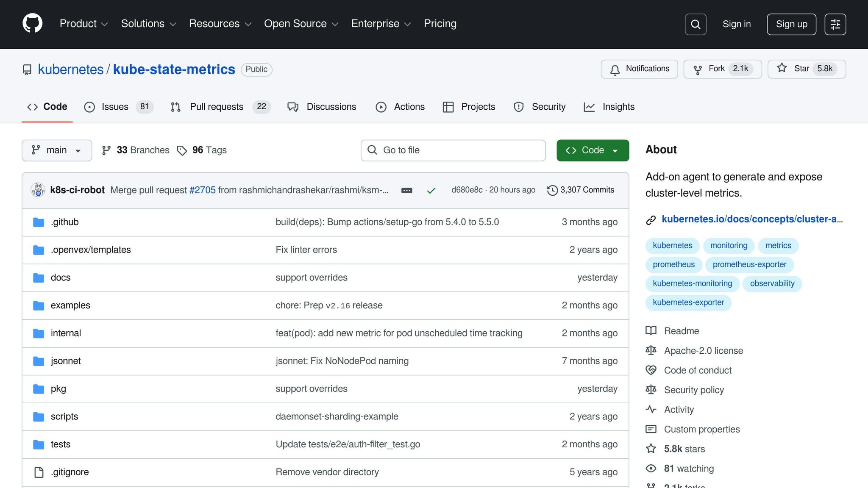The image size is (868, 488).
Task: Switch to the Issues tab
Action: 119,107
